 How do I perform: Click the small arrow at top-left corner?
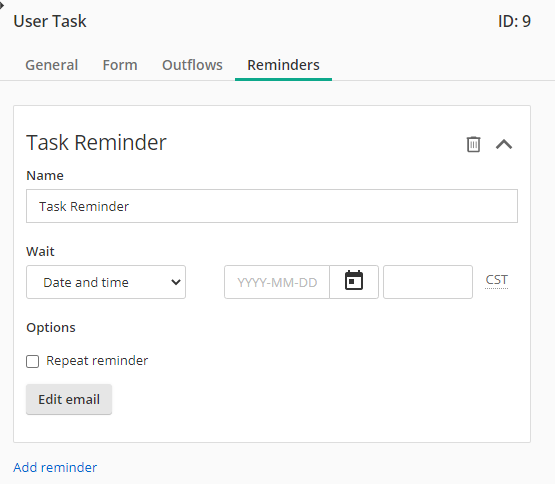2,5
